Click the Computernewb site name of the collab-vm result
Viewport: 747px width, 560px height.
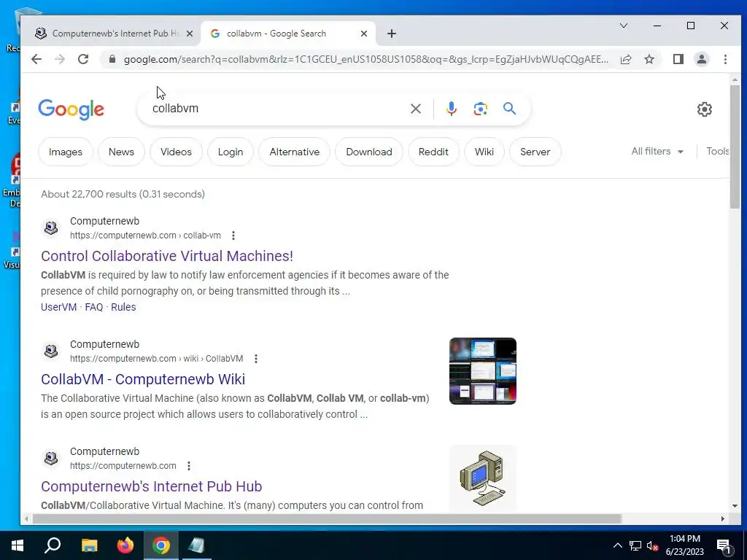tap(105, 221)
